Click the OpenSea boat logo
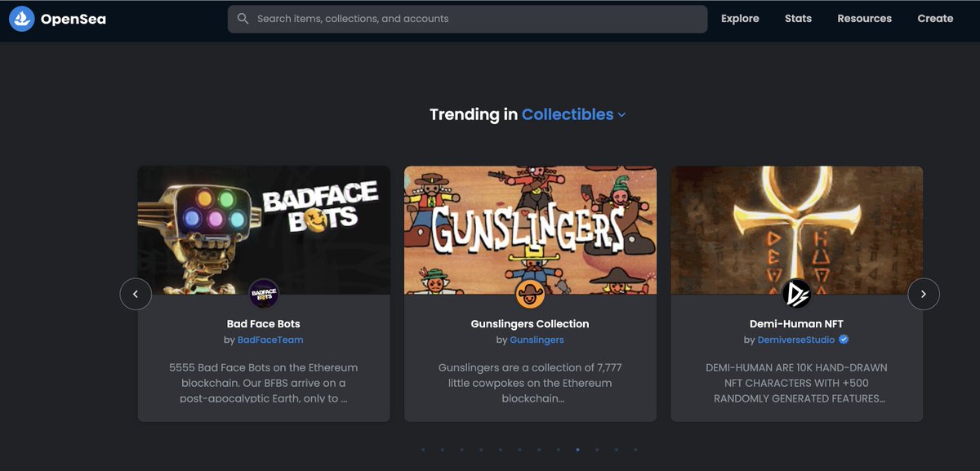The image size is (980, 471). (x=21, y=18)
